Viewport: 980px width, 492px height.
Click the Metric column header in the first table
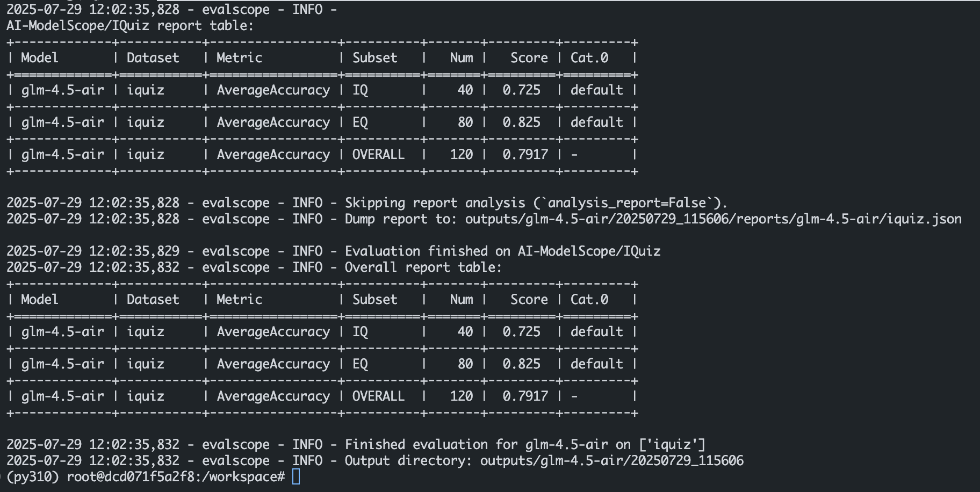[x=239, y=57]
